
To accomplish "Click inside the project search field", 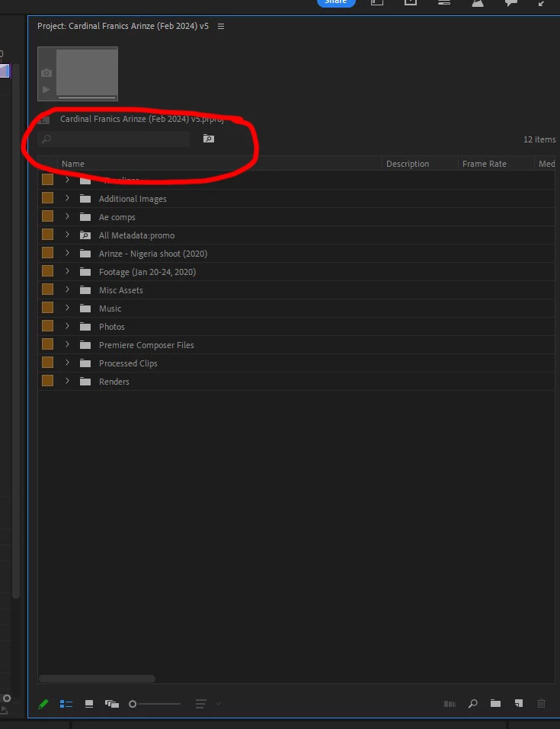I will click(x=114, y=139).
